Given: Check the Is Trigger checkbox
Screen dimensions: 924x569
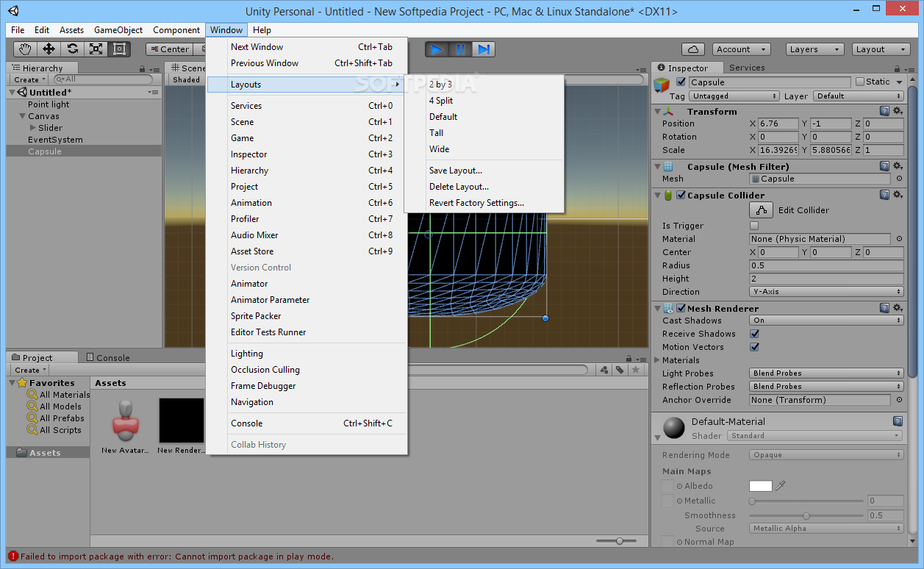Looking at the screenshot, I should pyautogui.click(x=754, y=226).
